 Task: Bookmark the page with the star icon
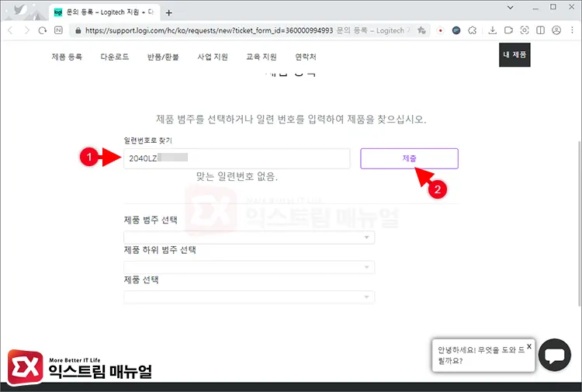[x=421, y=30]
